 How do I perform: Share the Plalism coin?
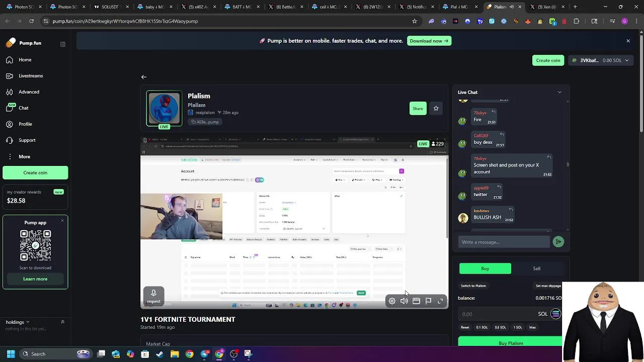(x=418, y=109)
